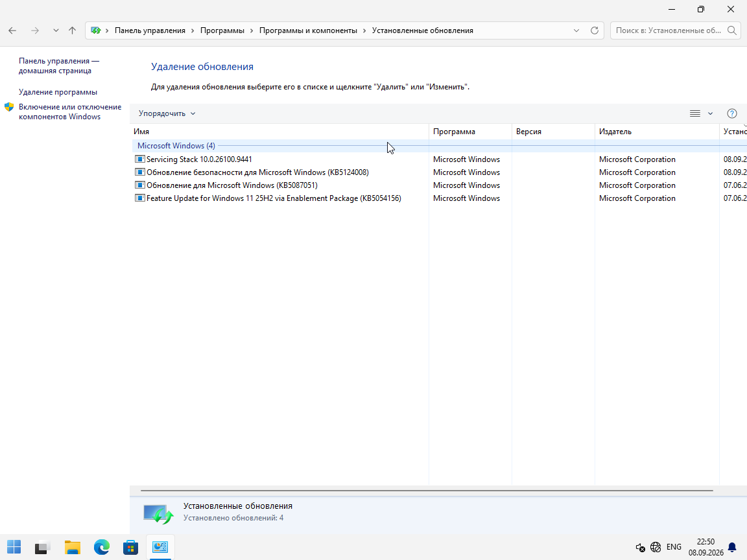Click installed updates icon in details pane
The height and width of the screenshot is (560, 747).
[x=158, y=514]
